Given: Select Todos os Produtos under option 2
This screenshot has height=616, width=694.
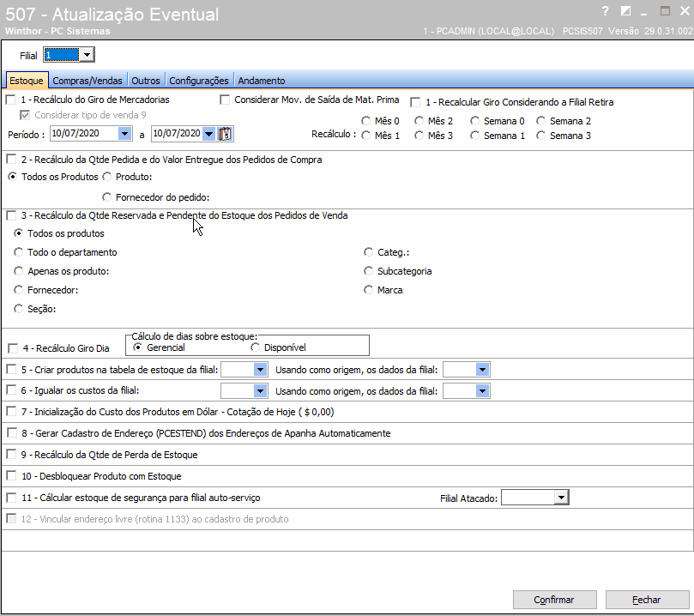Looking at the screenshot, I should click(x=12, y=177).
